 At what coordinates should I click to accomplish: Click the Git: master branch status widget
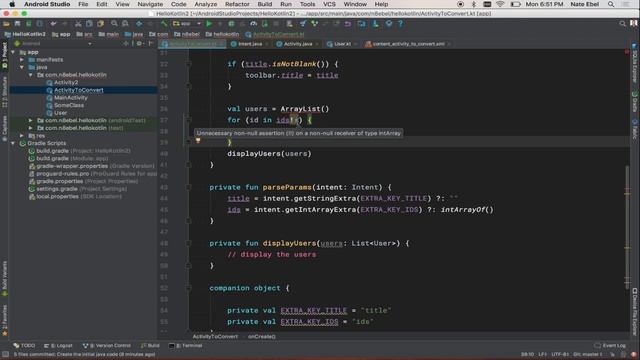point(588,354)
